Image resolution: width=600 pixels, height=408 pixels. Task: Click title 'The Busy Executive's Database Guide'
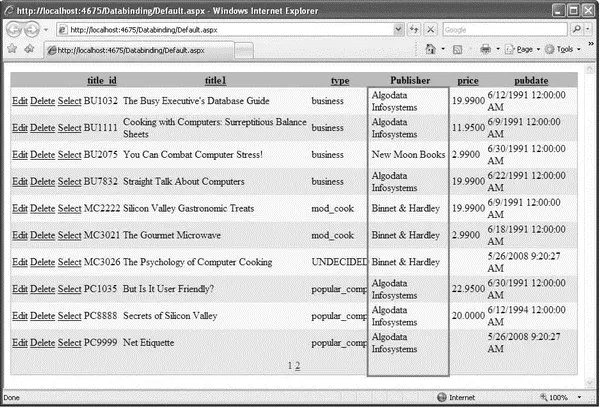coord(196,101)
